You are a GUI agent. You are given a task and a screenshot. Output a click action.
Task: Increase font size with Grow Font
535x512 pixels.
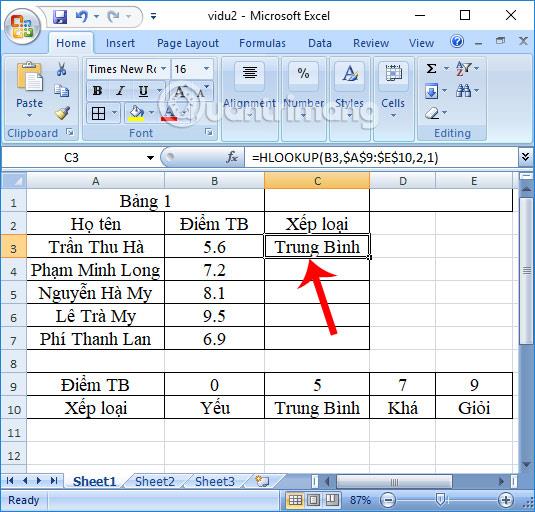click(x=180, y=91)
